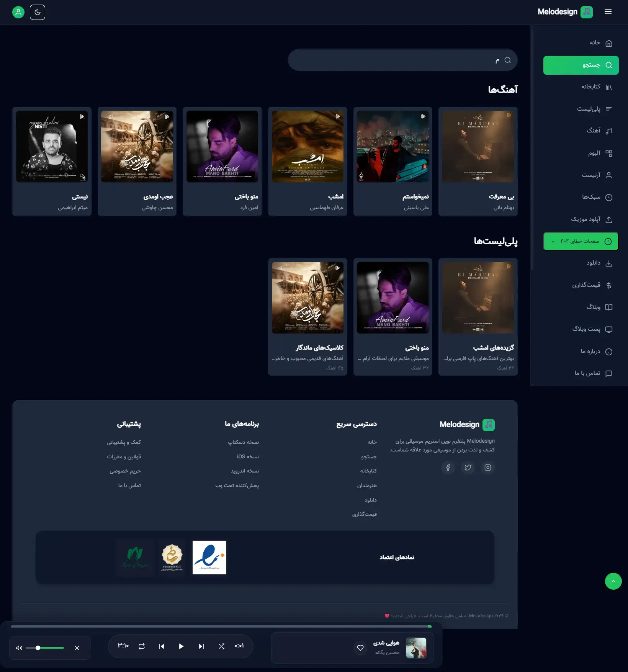The width and height of the screenshot is (628, 672).
Task: Open the بی معرفت song cover
Action: (478, 147)
